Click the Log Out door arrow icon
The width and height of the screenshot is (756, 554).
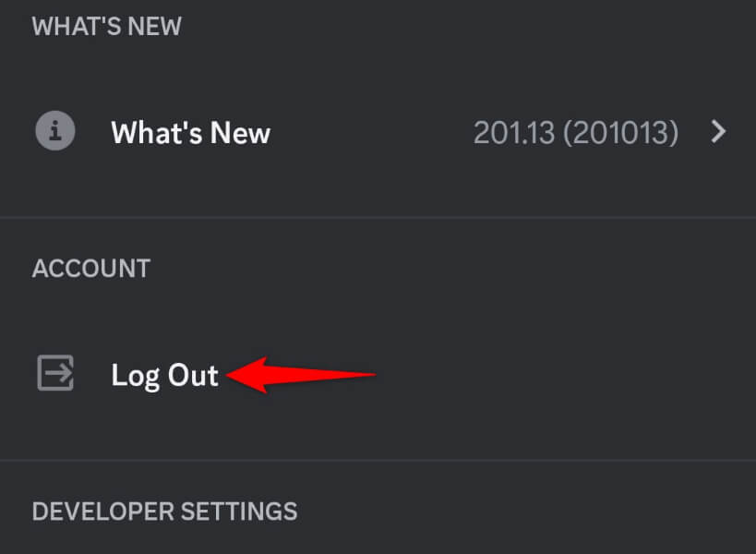54,374
